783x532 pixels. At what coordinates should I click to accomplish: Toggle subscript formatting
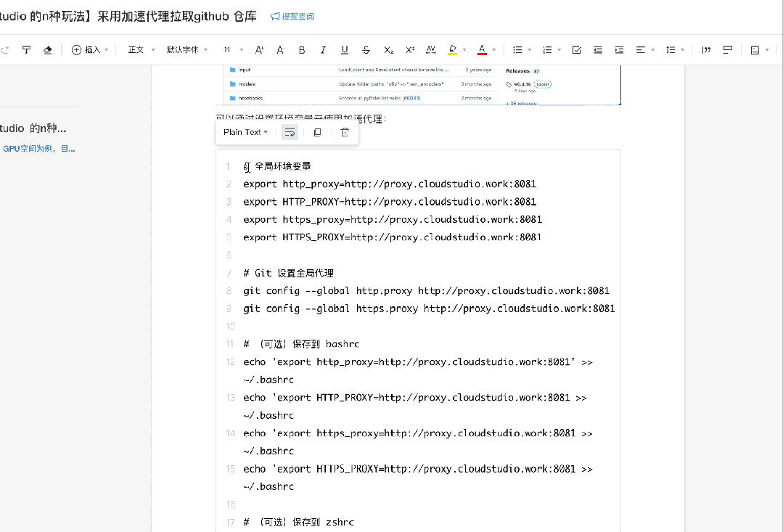[388, 49]
